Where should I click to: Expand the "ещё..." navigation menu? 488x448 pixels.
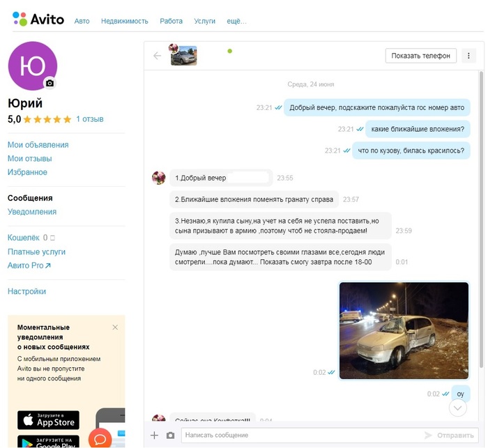coord(234,21)
